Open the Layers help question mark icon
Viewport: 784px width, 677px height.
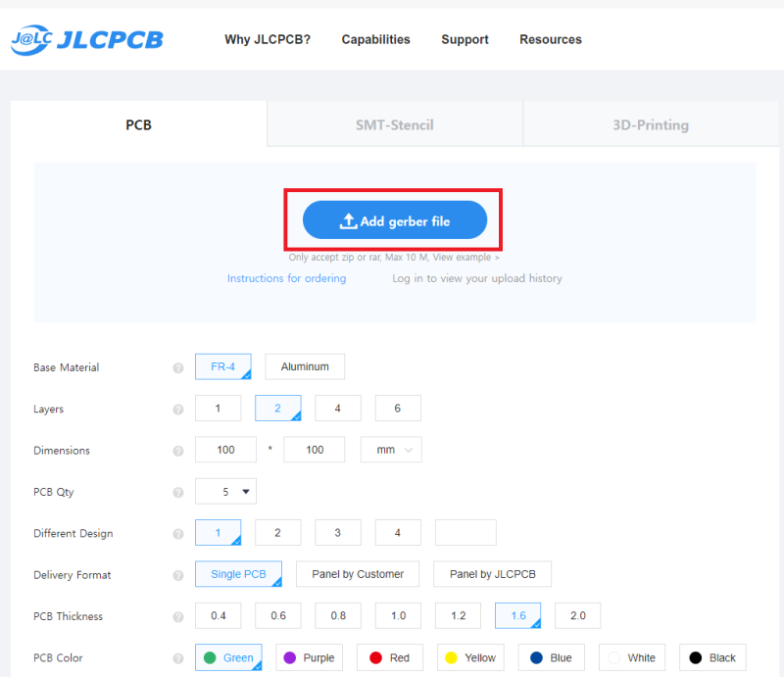pyautogui.click(x=178, y=410)
